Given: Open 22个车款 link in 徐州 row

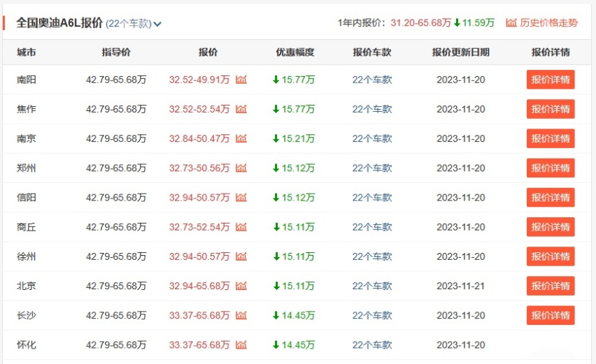Looking at the screenshot, I should (x=371, y=256).
